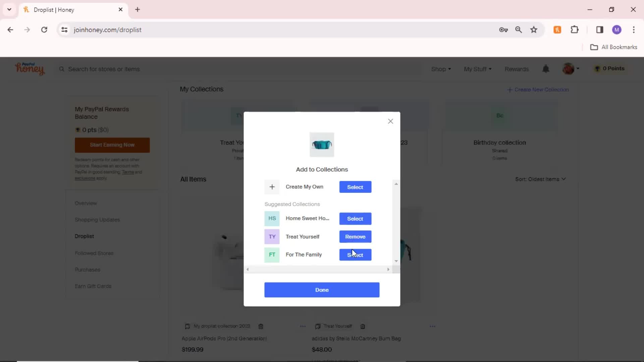Screen dimensions: 644x362
Task: Click the Start Earning Now button
Action: (112, 144)
